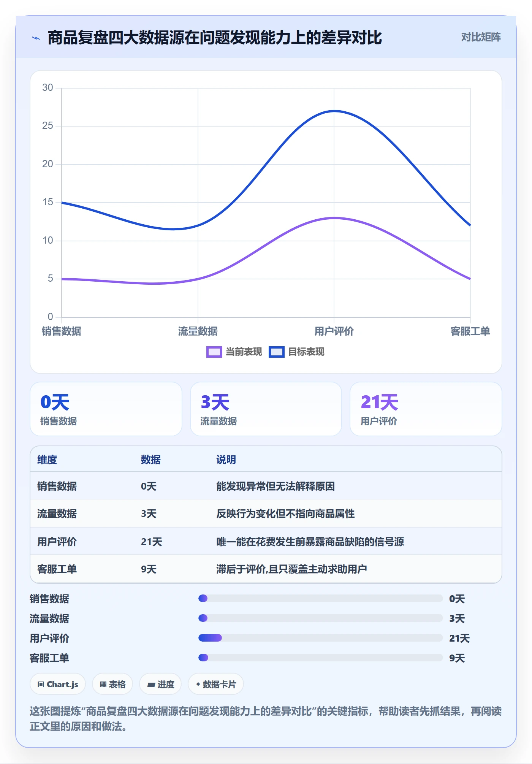Click 滞后于评价,且只覆盖主动求助用户 cell
532x764 pixels.
click(x=291, y=569)
